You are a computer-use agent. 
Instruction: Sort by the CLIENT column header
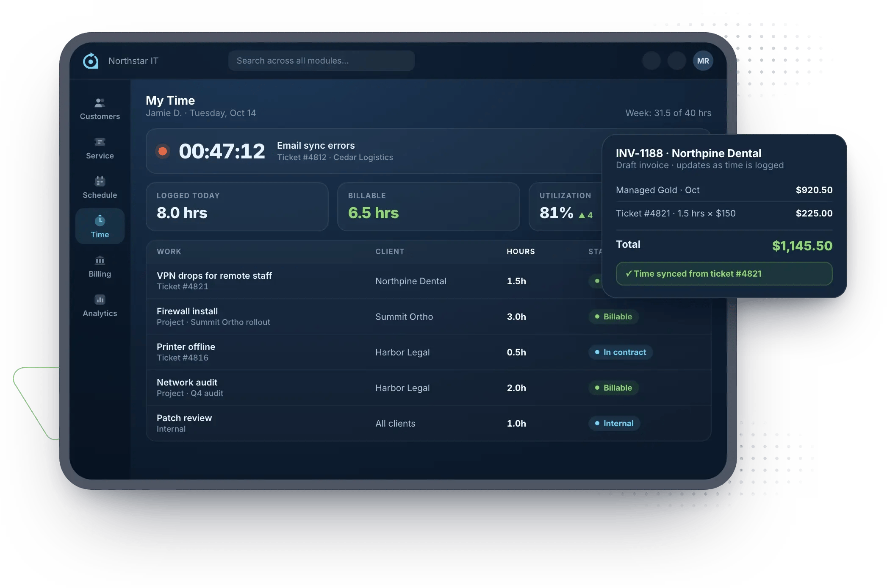click(x=390, y=252)
